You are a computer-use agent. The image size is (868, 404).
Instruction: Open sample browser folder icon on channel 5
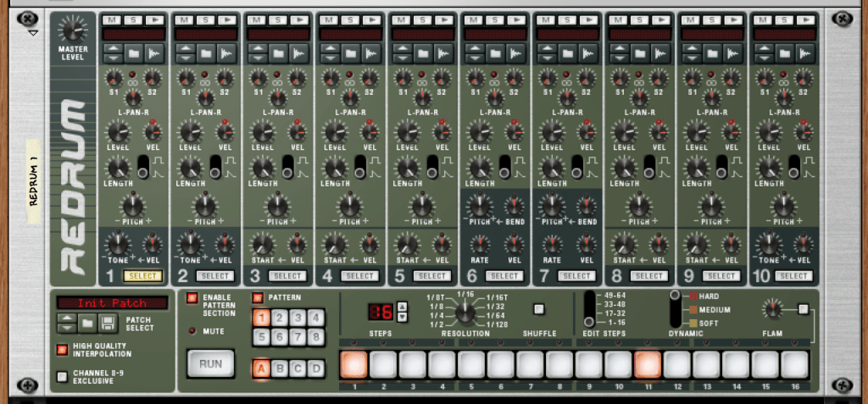[x=423, y=53]
